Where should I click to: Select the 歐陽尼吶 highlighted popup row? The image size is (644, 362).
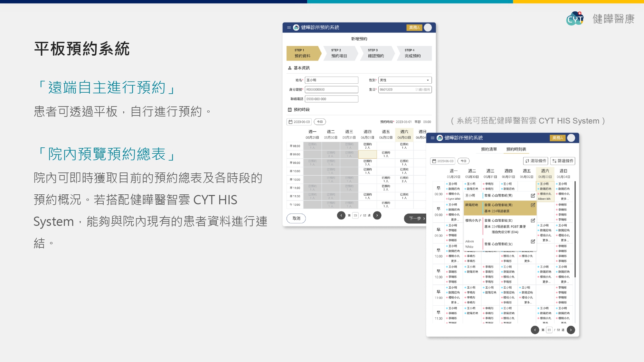tap(500, 208)
